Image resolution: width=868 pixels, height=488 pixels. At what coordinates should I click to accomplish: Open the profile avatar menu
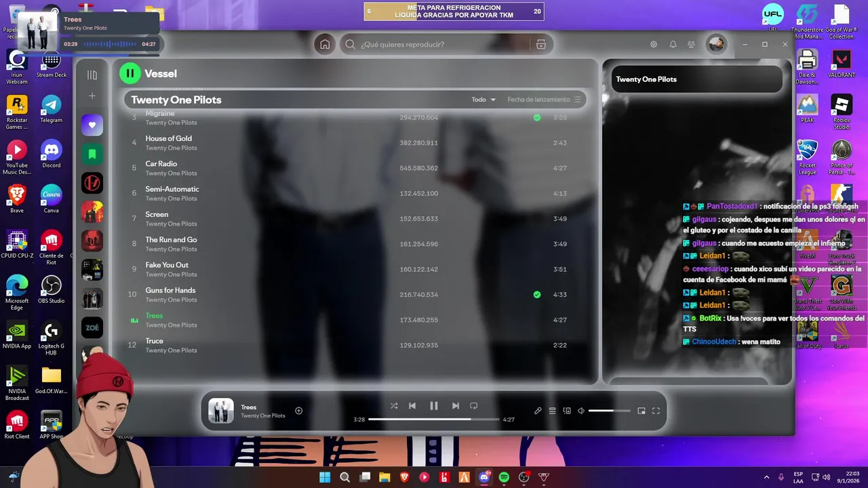coord(716,44)
